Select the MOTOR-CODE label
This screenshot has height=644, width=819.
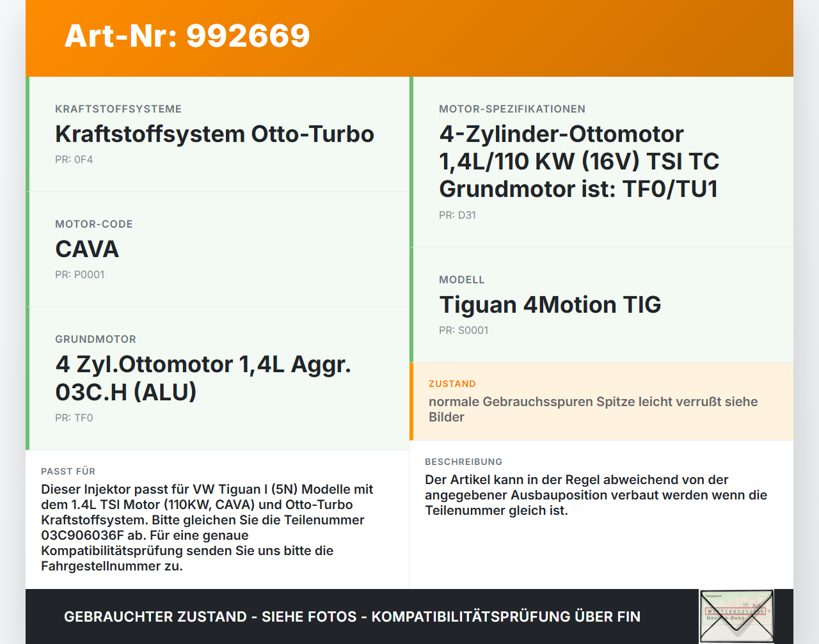pos(94,224)
